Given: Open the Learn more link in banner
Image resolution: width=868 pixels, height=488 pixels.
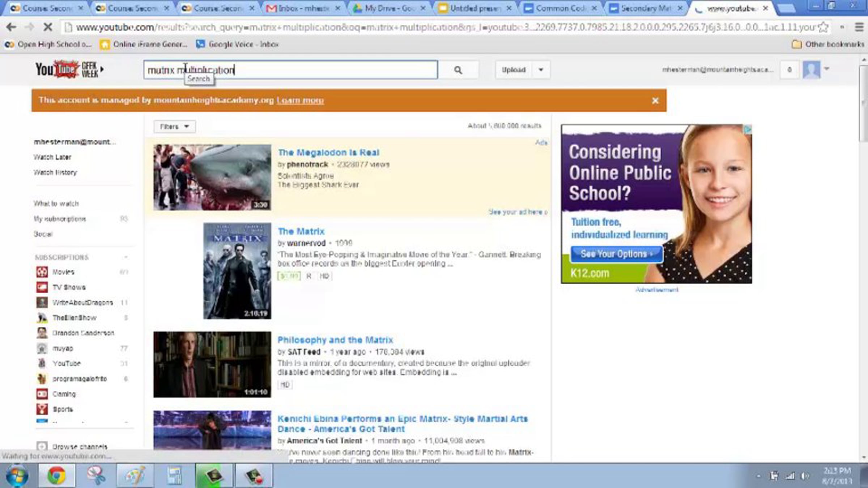Looking at the screenshot, I should coord(300,100).
